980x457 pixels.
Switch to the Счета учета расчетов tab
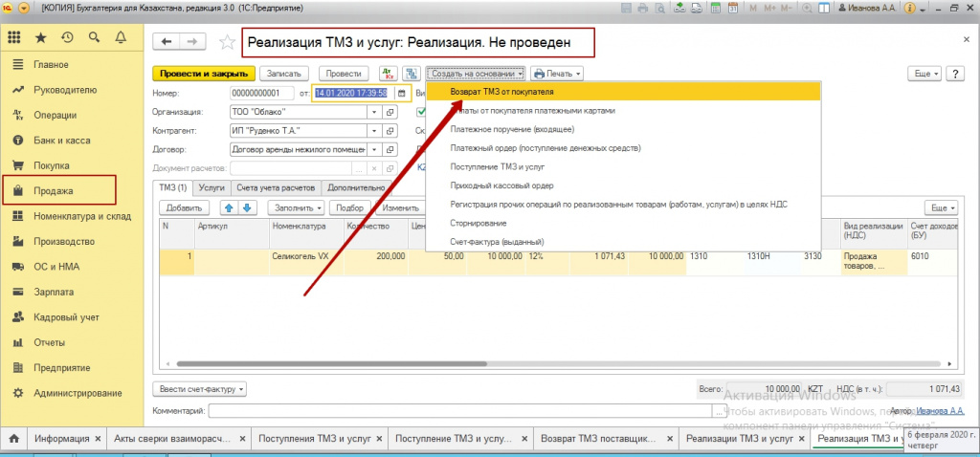[276, 187]
